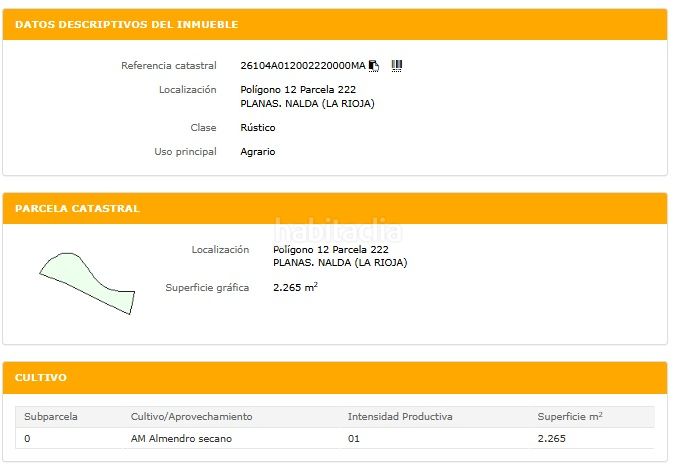Click the Agrario main use value
The image size is (676, 466).
click(x=258, y=152)
